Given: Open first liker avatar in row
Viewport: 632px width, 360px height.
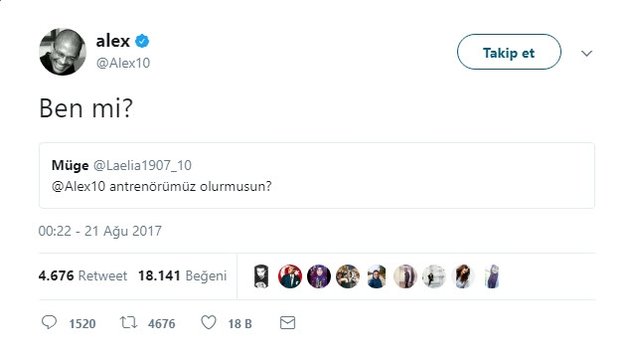Looking at the screenshot, I should click(x=261, y=277).
